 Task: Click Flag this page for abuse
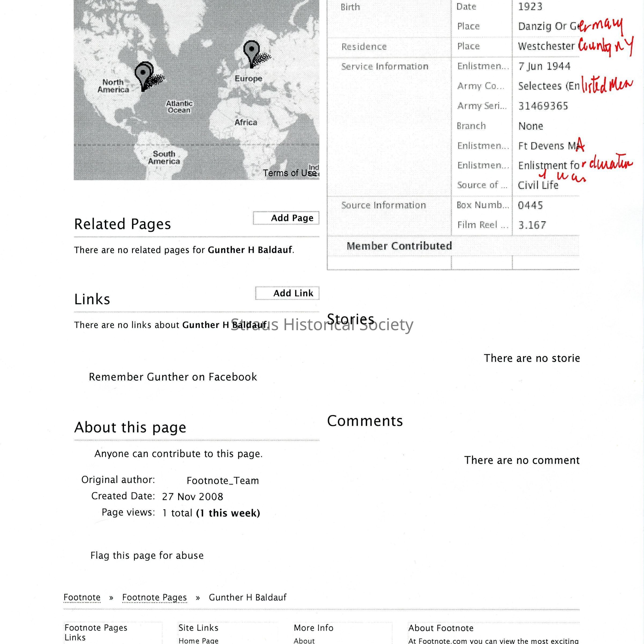tap(147, 555)
